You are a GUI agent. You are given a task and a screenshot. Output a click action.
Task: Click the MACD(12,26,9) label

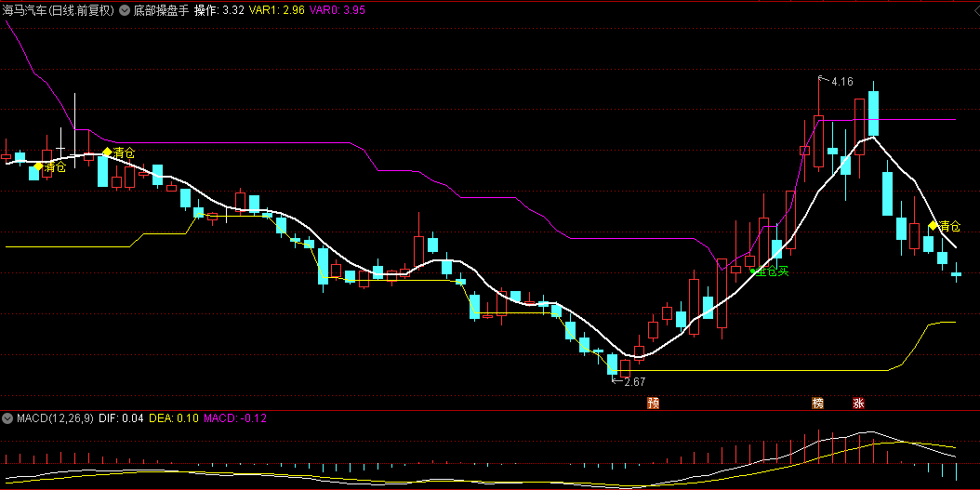point(55,418)
